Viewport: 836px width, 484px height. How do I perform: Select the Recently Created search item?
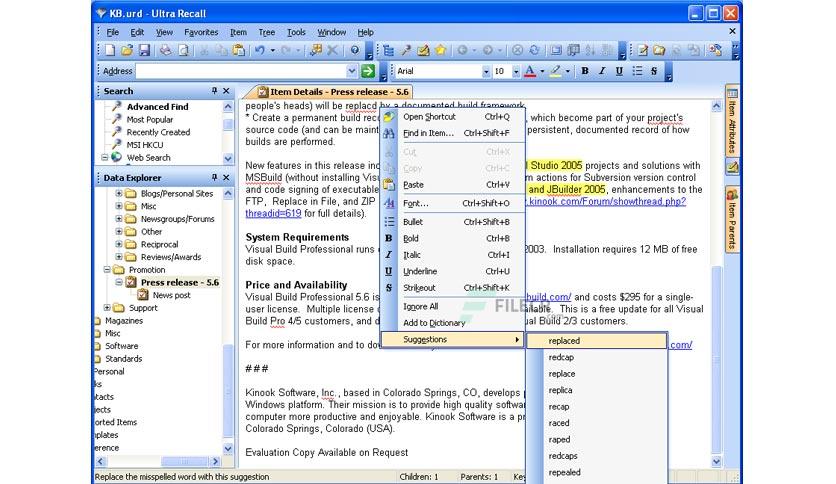tap(158, 132)
